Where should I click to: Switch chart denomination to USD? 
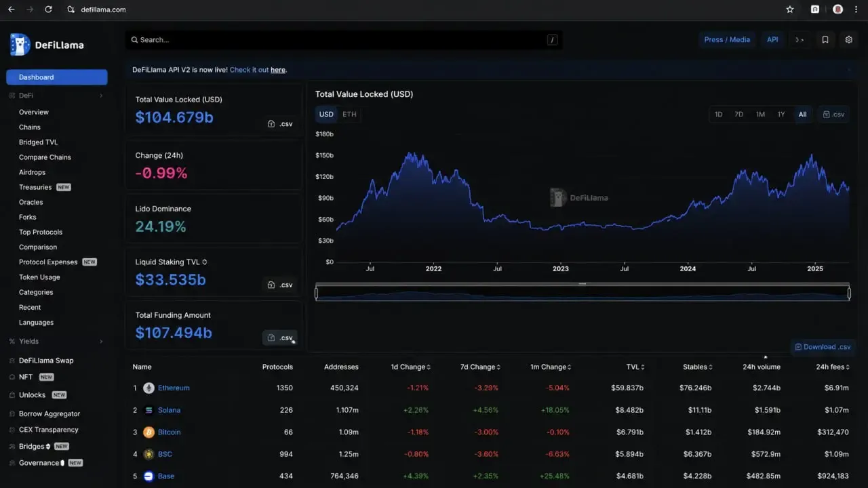coord(327,115)
